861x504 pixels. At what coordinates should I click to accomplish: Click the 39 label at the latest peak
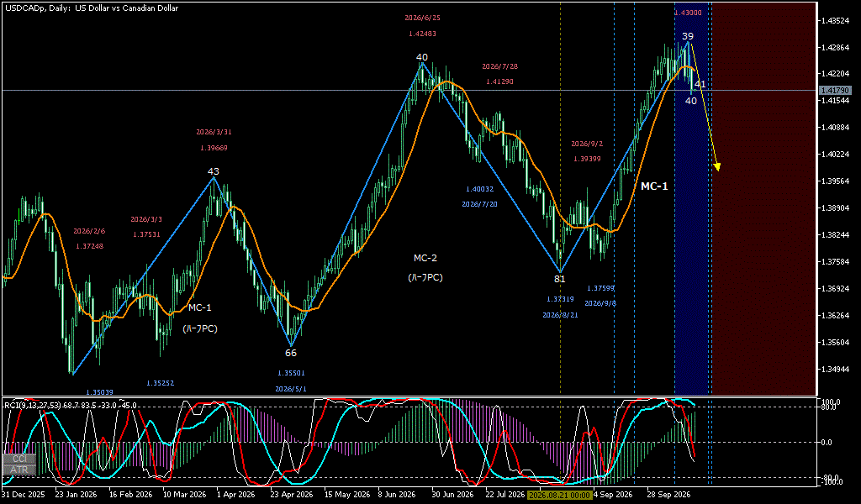(x=688, y=37)
